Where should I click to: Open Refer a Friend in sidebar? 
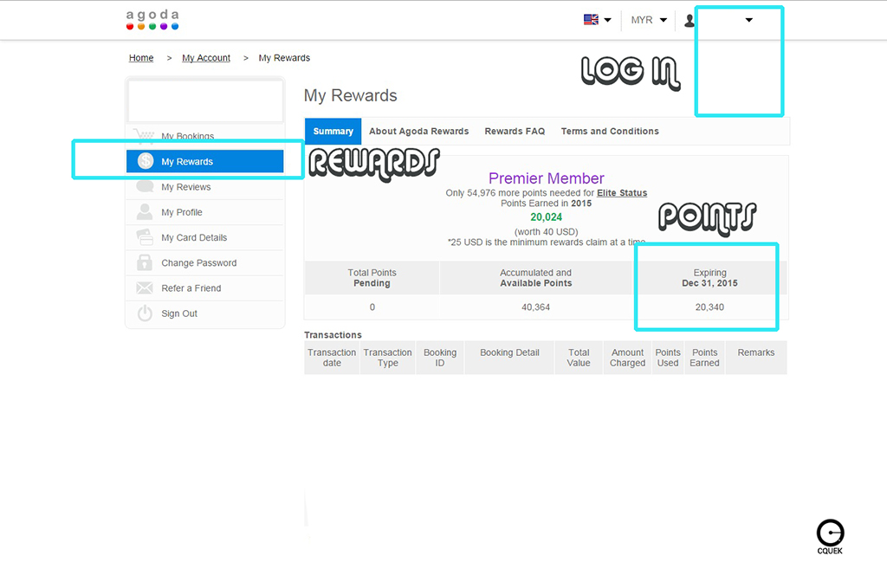204,288
